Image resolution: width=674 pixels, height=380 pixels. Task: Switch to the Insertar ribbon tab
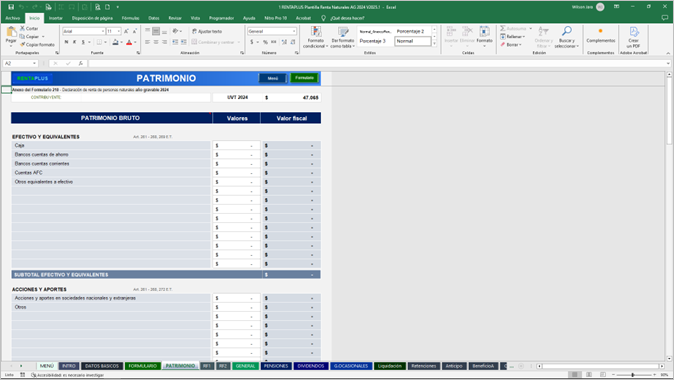pyautogui.click(x=55, y=18)
